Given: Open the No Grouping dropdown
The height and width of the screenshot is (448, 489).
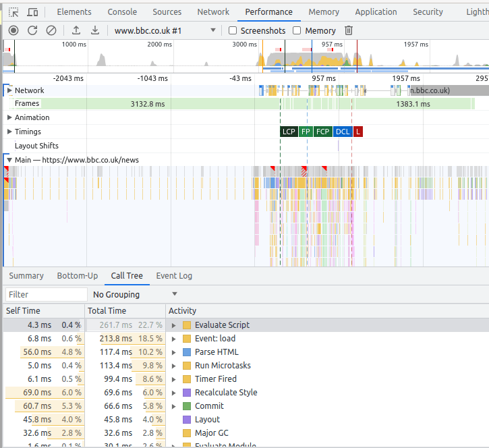Looking at the screenshot, I should [135, 294].
